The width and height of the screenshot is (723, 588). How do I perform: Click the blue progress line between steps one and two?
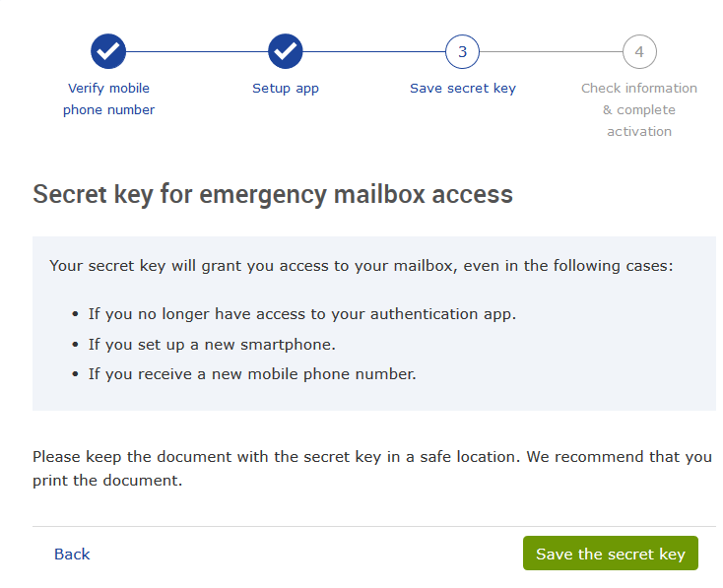click(197, 51)
